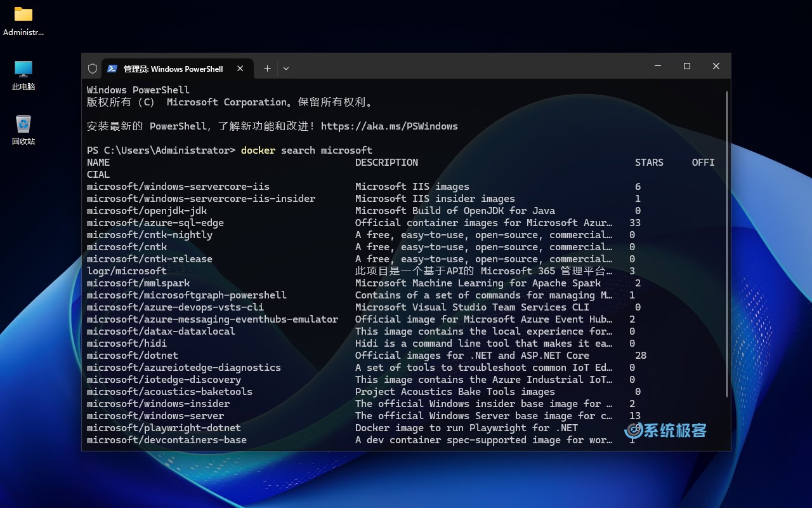Image resolution: width=812 pixels, height=508 pixels.
Task: Click microsoft/cntk-release entry
Action: (x=150, y=259)
